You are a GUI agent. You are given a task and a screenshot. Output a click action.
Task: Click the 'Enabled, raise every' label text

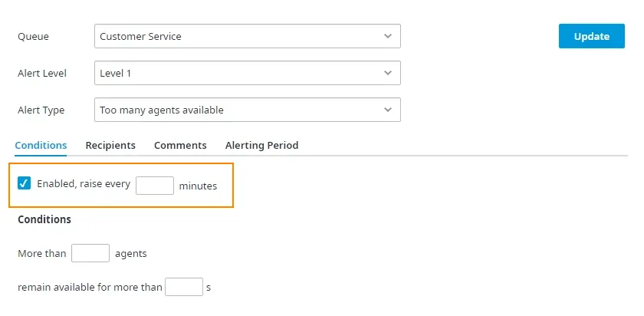click(84, 183)
